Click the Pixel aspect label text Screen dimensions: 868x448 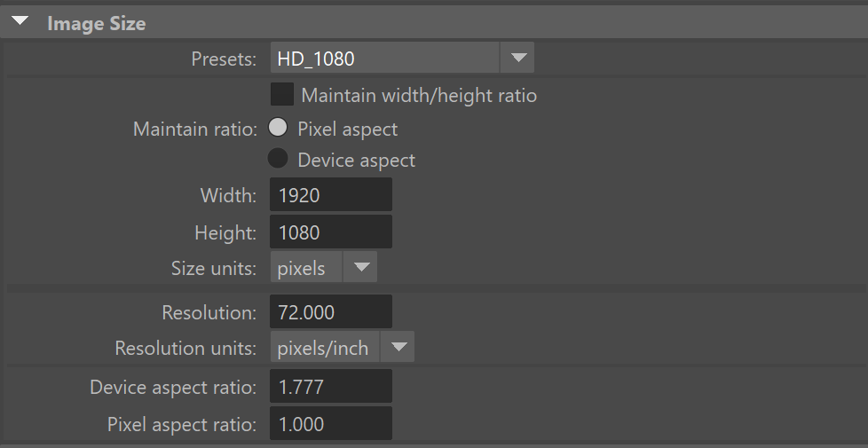pyautogui.click(x=347, y=129)
